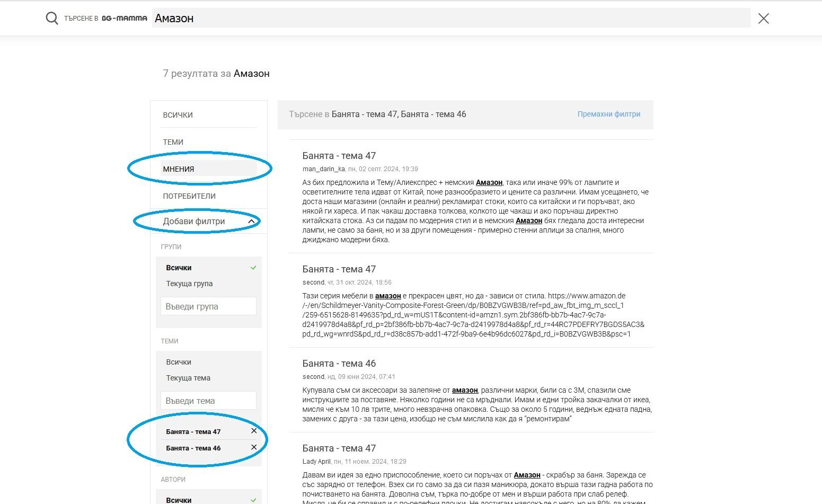Screen dimensions: 822x504
Task: Select Всички under Теми filter
Action: (x=179, y=362)
